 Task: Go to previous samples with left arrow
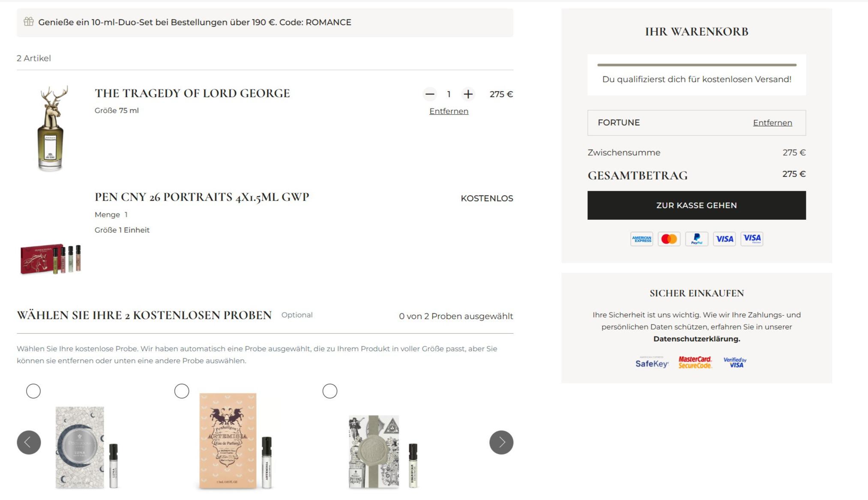29,442
